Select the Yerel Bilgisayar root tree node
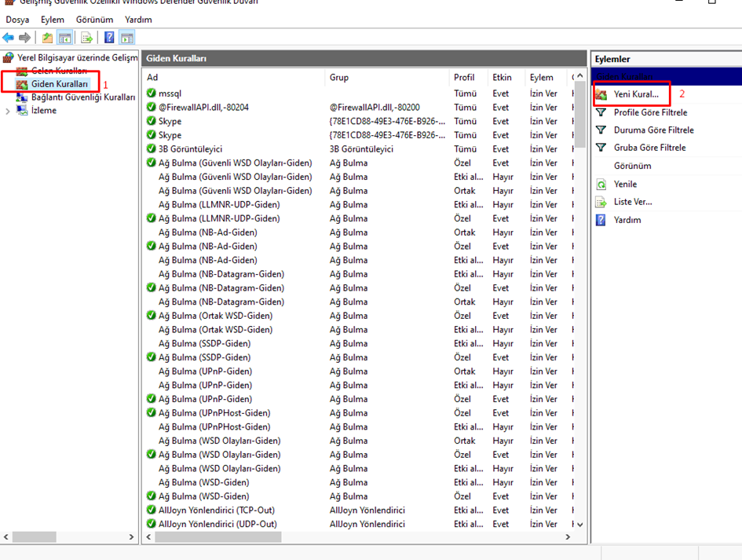Screen dimensions: 742x560 pyautogui.click(x=78, y=58)
